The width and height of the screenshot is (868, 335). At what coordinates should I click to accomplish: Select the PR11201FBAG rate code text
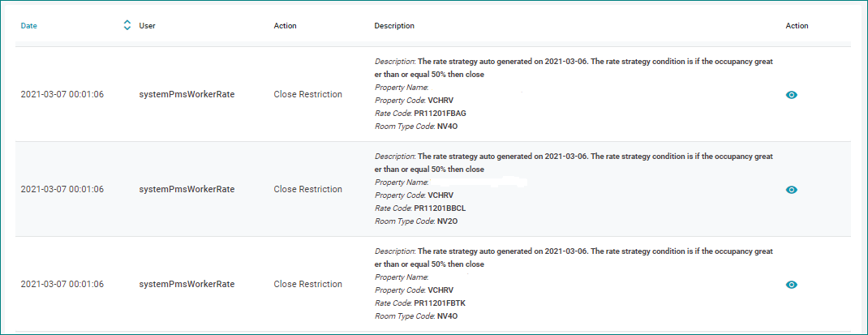[440, 114]
